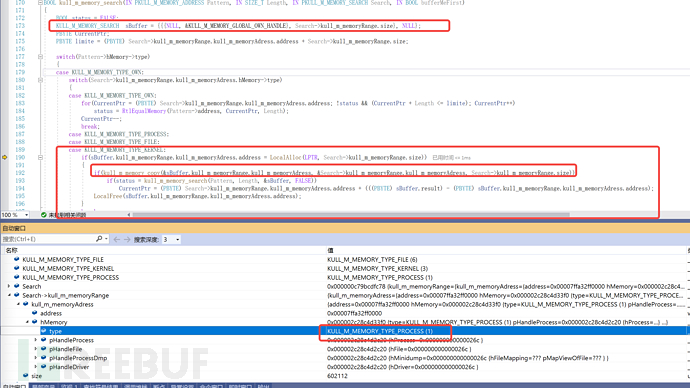Click the address value 0x00007ffa32ff0000
The width and height of the screenshot is (690, 388).
[354, 313]
